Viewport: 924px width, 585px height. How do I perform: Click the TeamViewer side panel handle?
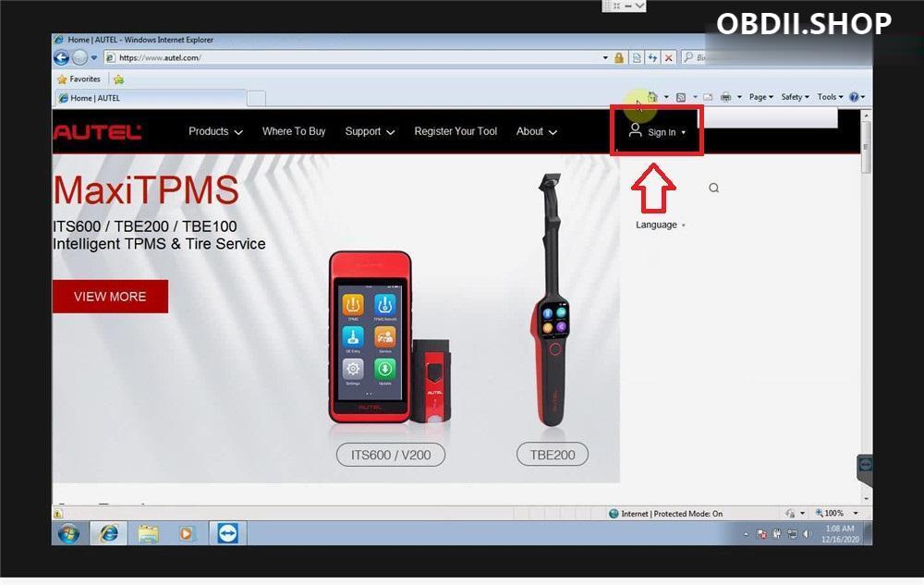(x=865, y=469)
